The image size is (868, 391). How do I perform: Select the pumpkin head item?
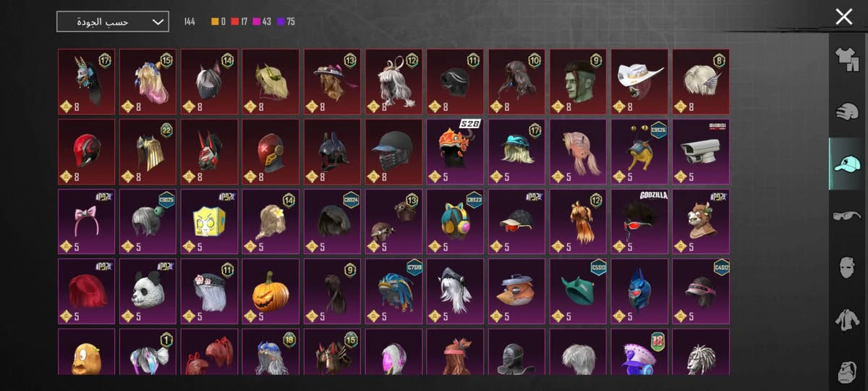[271, 291]
